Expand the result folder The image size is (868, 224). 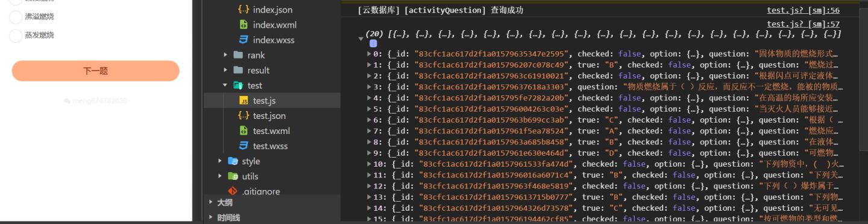tap(225, 70)
